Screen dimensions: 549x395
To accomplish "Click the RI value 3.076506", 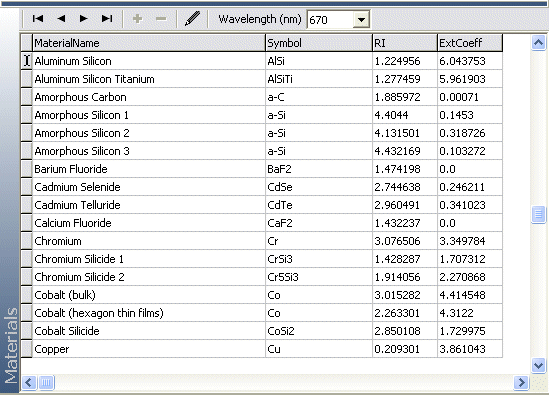I will coord(405,241).
